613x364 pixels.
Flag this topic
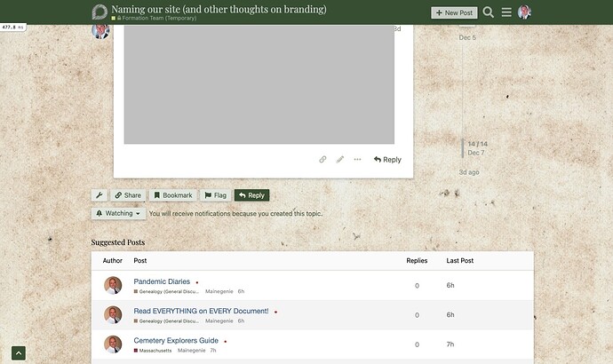(x=215, y=195)
